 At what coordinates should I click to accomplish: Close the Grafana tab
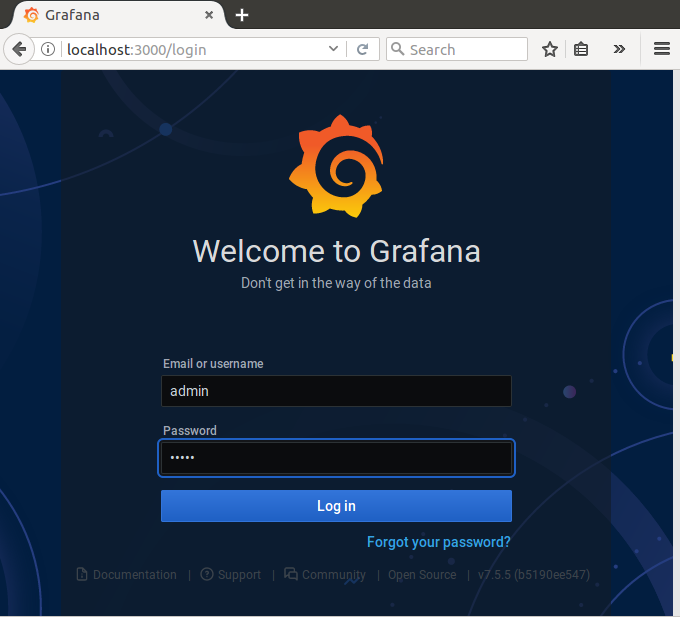coord(209,15)
